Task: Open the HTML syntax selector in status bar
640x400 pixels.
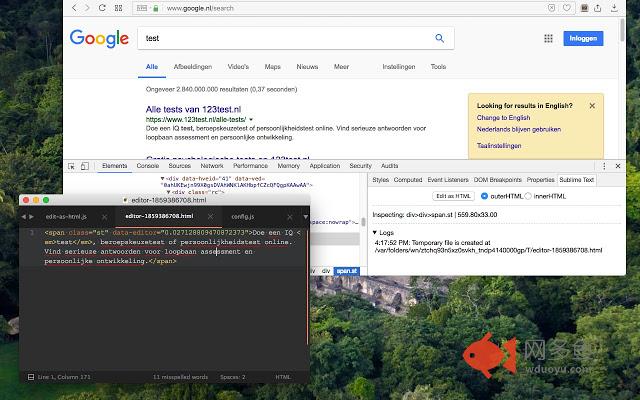Action: pyautogui.click(x=283, y=377)
